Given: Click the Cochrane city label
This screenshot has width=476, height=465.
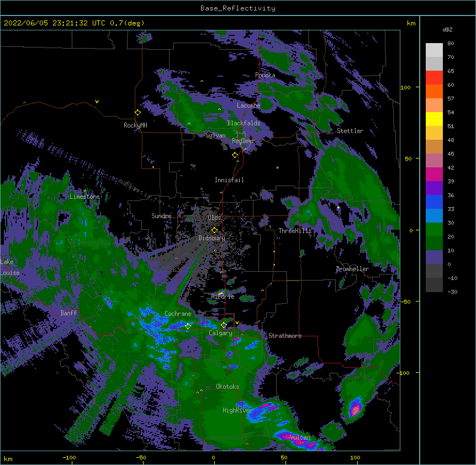Looking at the screenshot, I should pyautogui.click(x=178, y=314).
